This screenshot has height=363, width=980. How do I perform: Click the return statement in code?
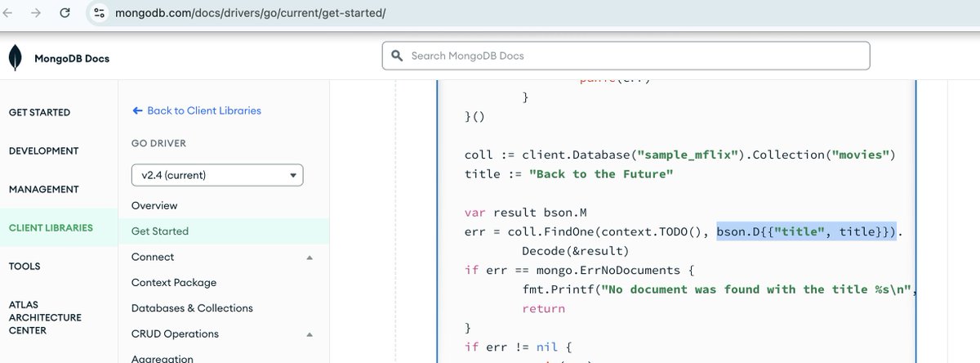544,308
